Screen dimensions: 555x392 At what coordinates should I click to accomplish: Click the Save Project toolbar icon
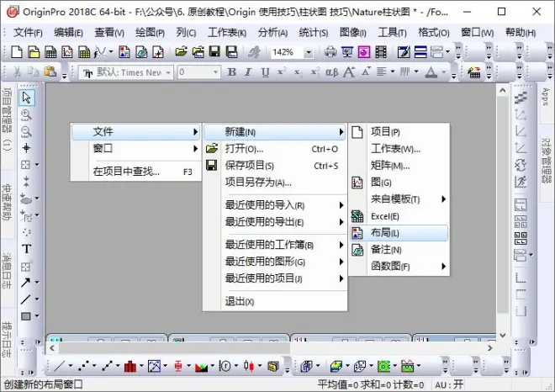click(x=214, y=52)
